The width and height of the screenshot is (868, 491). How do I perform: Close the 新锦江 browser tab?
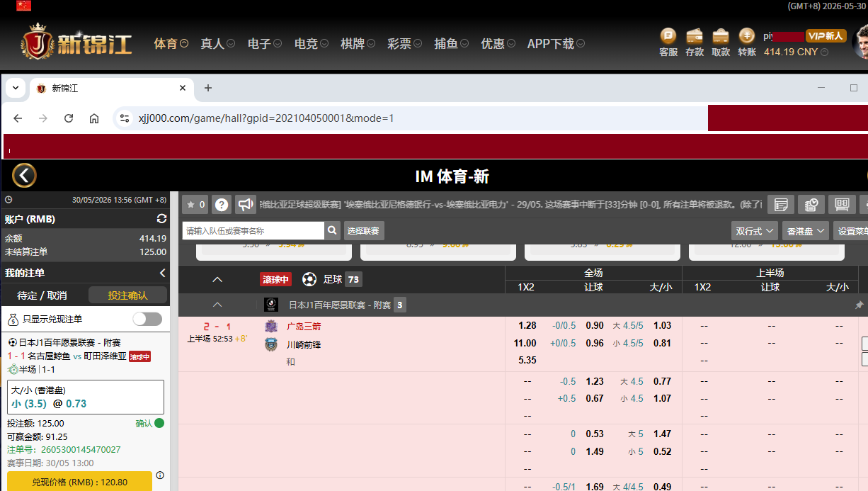183,88
